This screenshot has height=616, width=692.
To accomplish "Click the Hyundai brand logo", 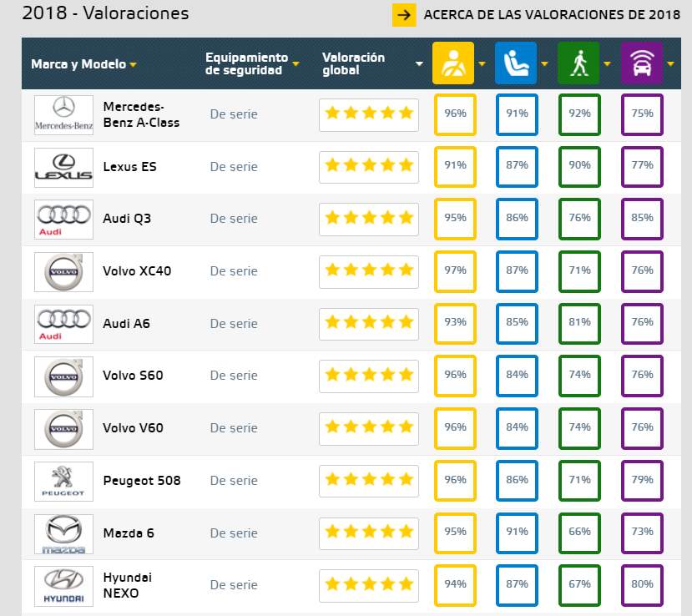I will (64, 587).
